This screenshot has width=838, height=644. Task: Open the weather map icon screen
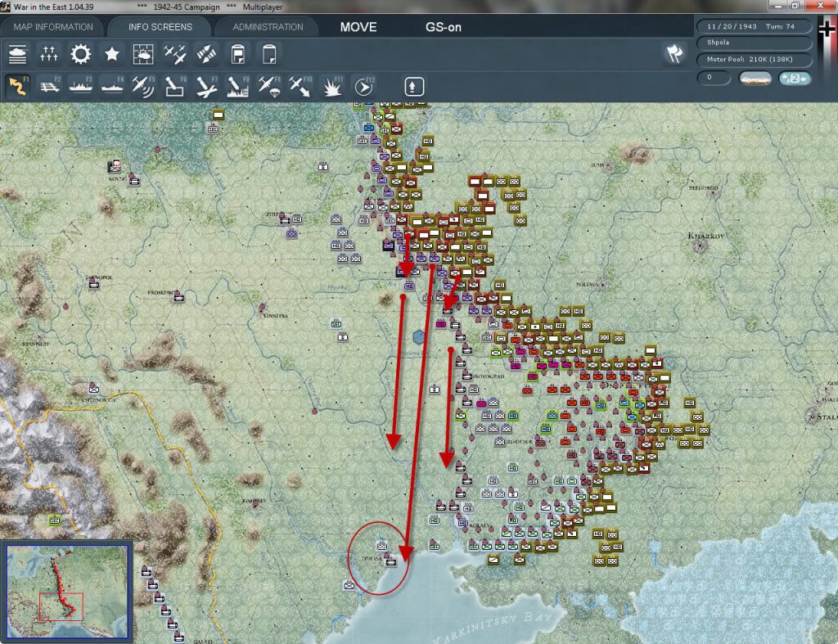click(142, 54)
